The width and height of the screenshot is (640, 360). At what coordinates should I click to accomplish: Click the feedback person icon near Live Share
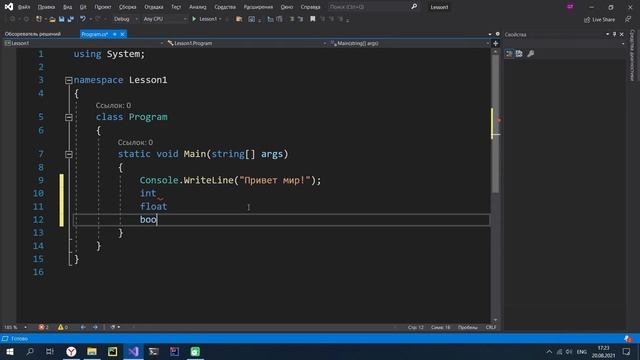(x=628, y=19)
